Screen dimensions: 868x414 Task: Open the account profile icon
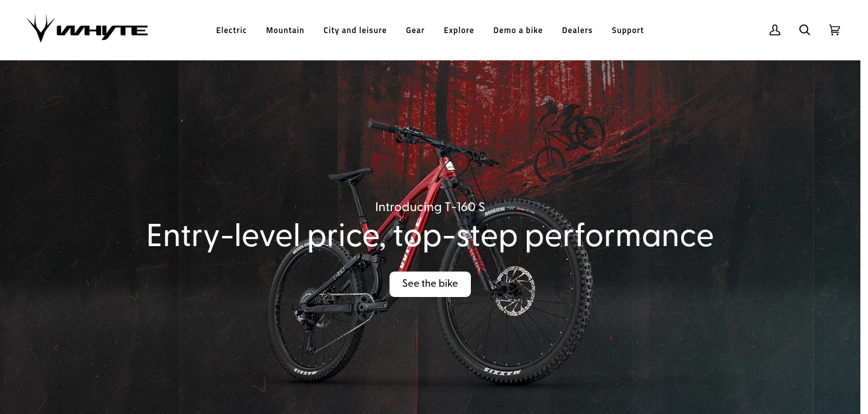coord(775,30)
